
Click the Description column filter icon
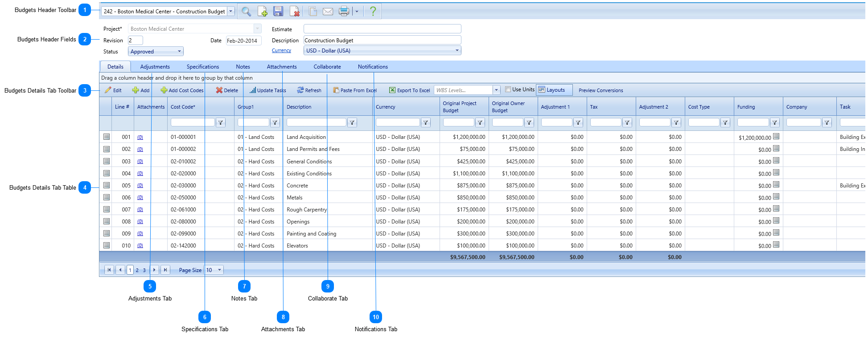coord(352,122)
